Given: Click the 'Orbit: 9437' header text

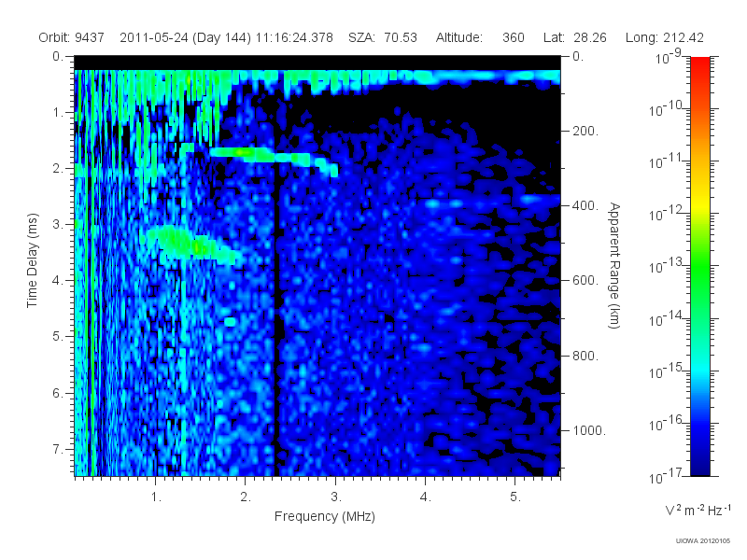Looking at the screenshot, I should click(72, 37).
